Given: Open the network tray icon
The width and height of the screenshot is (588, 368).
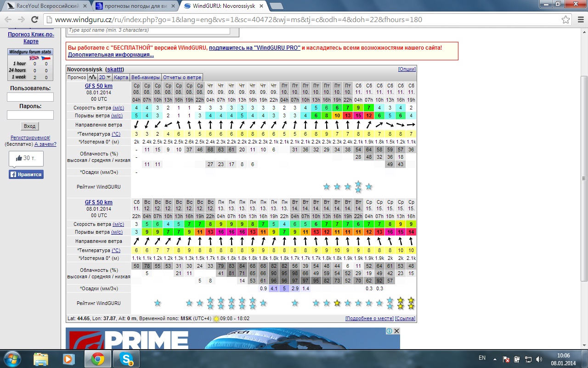Looking at the screenshot, I should (528, 359).
